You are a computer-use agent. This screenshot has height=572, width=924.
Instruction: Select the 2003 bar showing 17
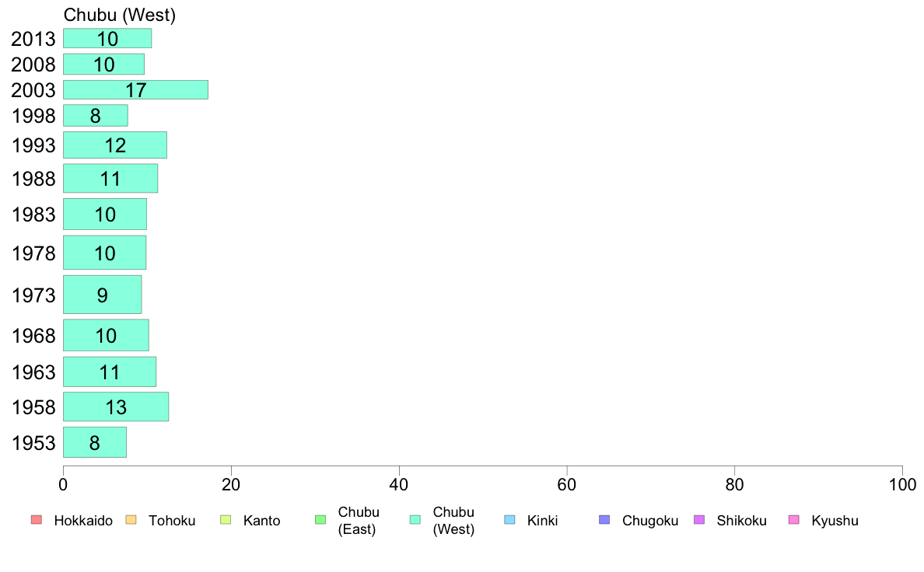(135, 90)
